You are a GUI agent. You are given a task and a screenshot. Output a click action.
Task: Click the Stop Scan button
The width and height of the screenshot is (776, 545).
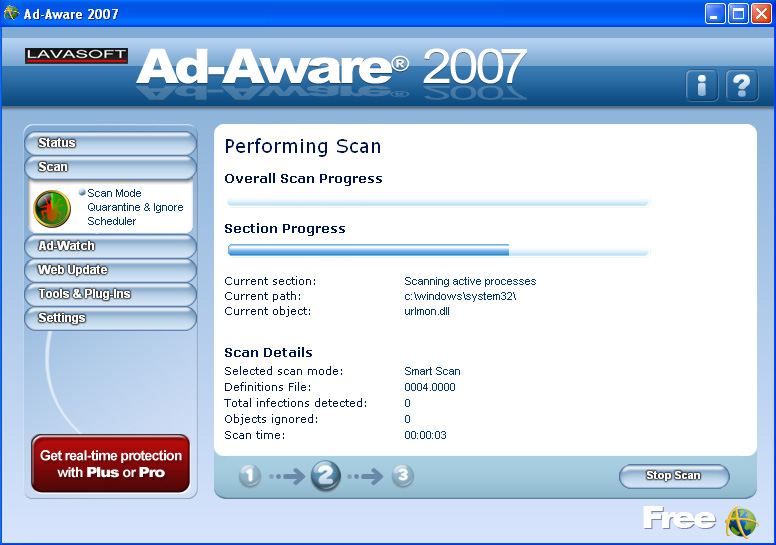tap(674, 476)
